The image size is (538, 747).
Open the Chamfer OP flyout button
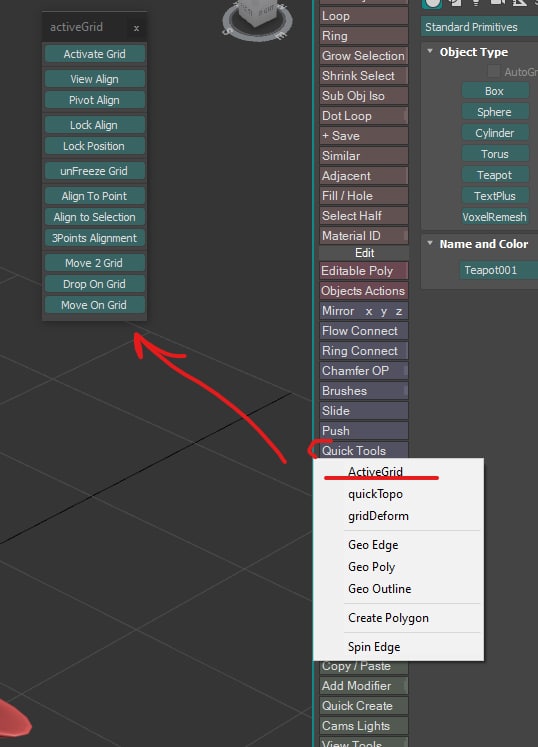tap(364, 371)
